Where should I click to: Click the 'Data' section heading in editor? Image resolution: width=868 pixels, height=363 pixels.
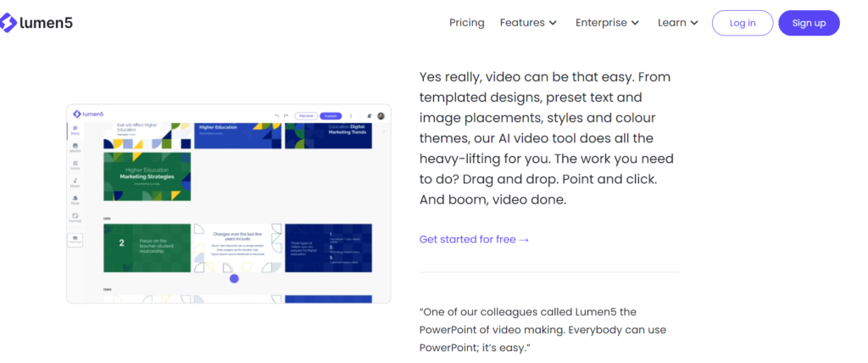point(108,289)
